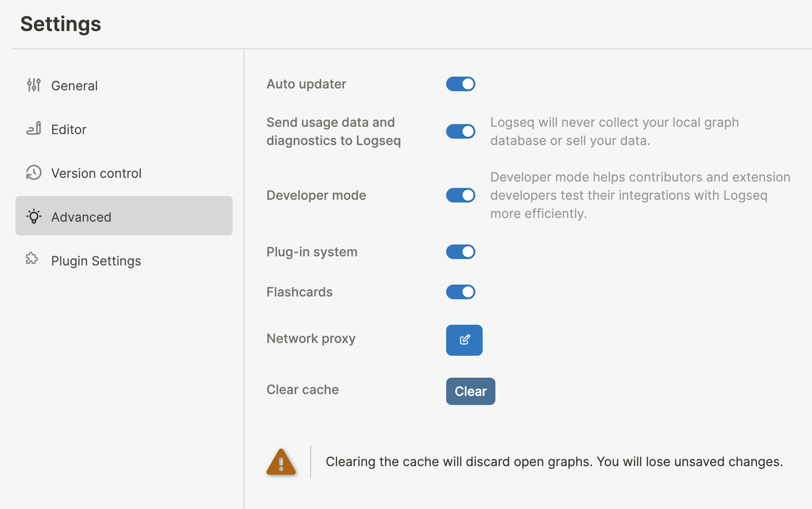Click the Version control history clock icon

pos(34,173)
